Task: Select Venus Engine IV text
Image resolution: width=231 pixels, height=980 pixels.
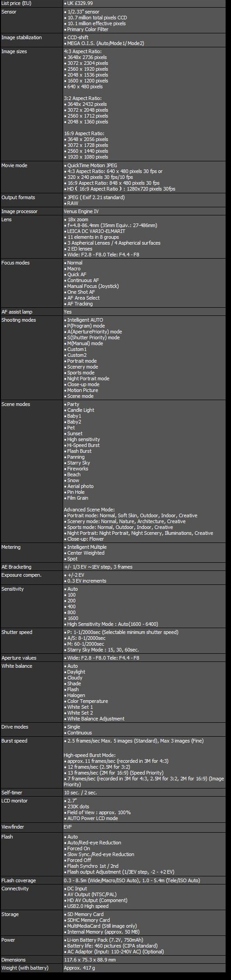Action: click(81, 211)
